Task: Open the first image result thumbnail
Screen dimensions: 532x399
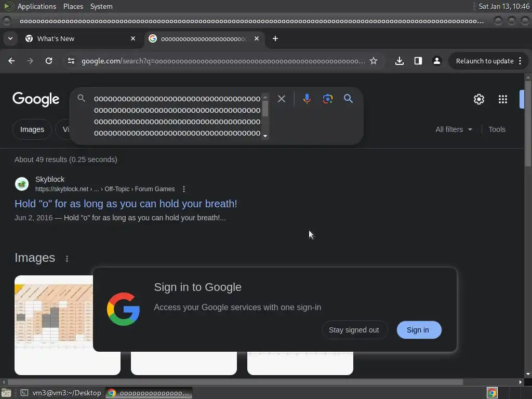Action: (54, 325)
